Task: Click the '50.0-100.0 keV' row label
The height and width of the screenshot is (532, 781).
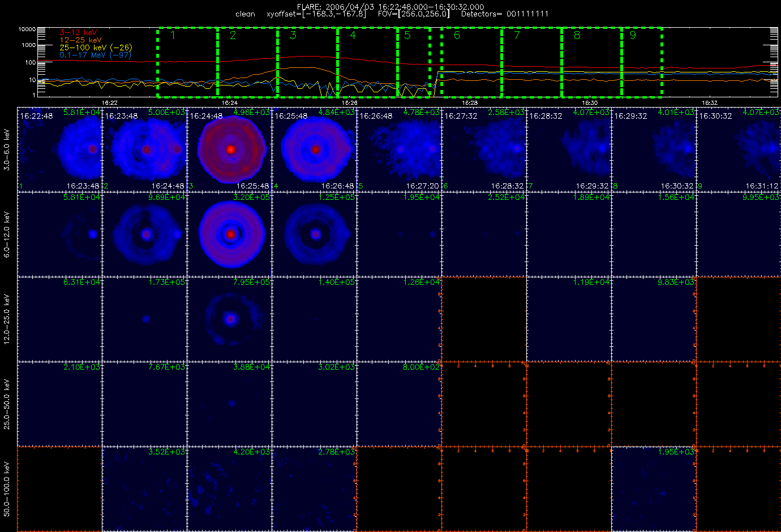Action: (7, 489)
